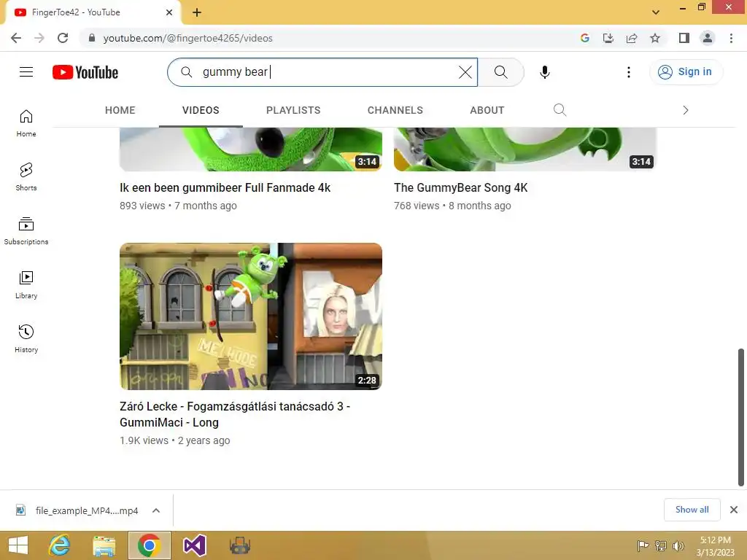Open title Záró Lecke Fogamzásgátlási tanácsadó

(235, 414)
